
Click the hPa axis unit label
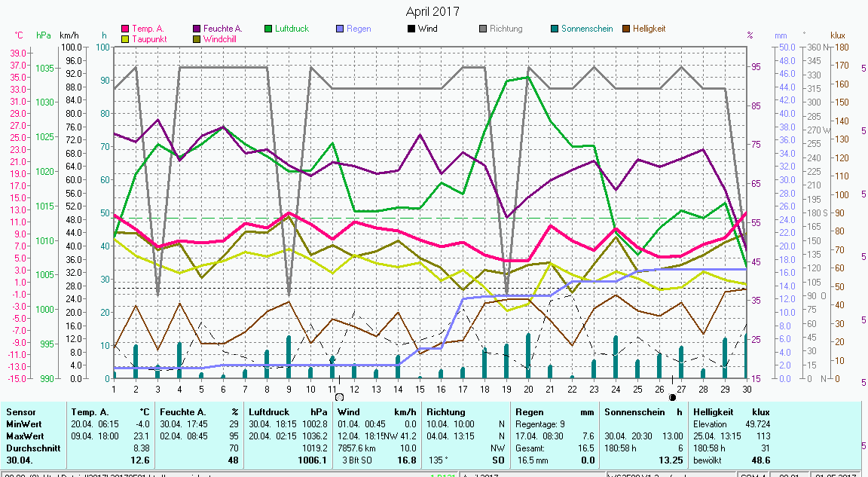pos(44,35)
